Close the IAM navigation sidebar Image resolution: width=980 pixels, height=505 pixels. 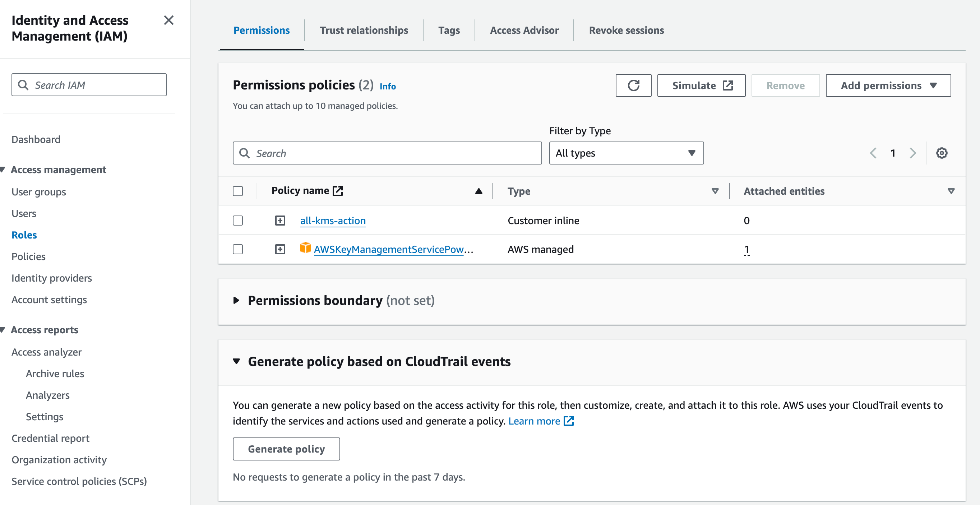tap(168, 20)
